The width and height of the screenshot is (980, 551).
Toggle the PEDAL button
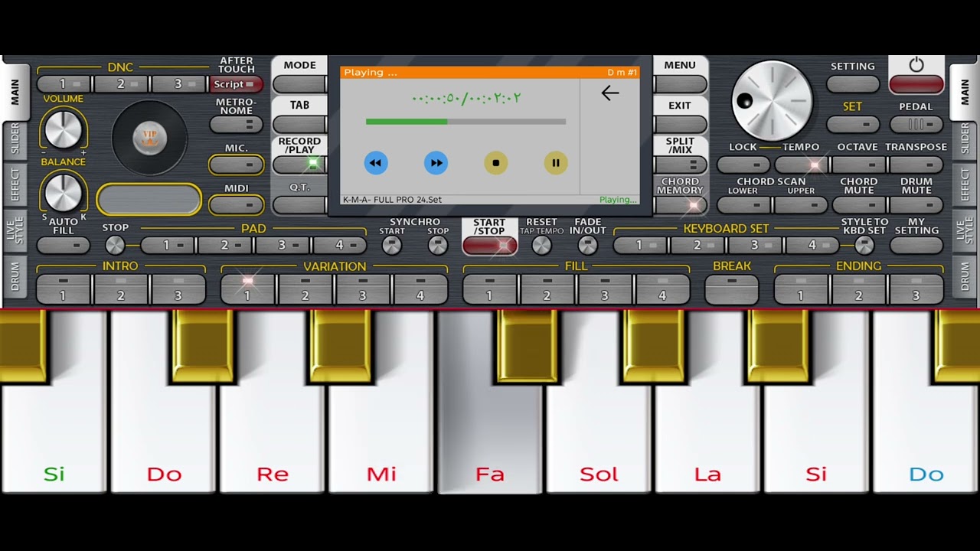[916, 124]
